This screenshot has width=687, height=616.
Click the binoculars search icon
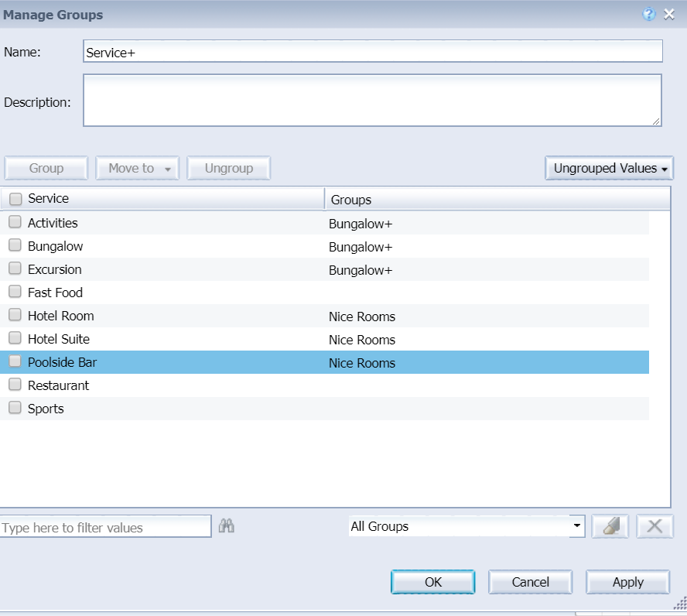(x=227, y=526)
